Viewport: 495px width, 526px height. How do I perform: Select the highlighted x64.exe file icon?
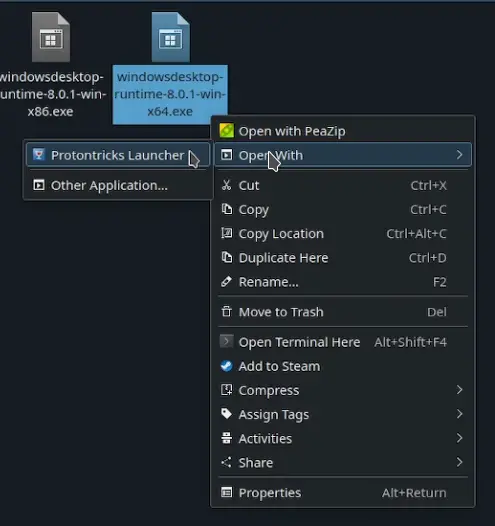(170, 37)
